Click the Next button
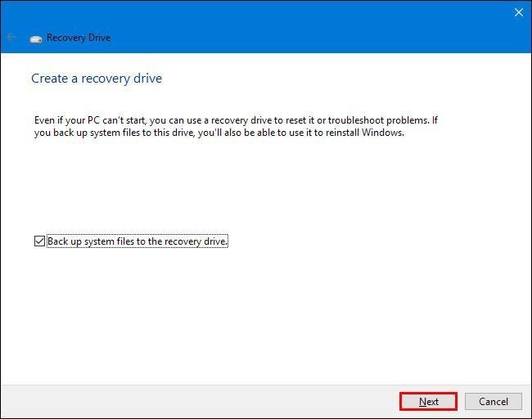 click(429, 402)
